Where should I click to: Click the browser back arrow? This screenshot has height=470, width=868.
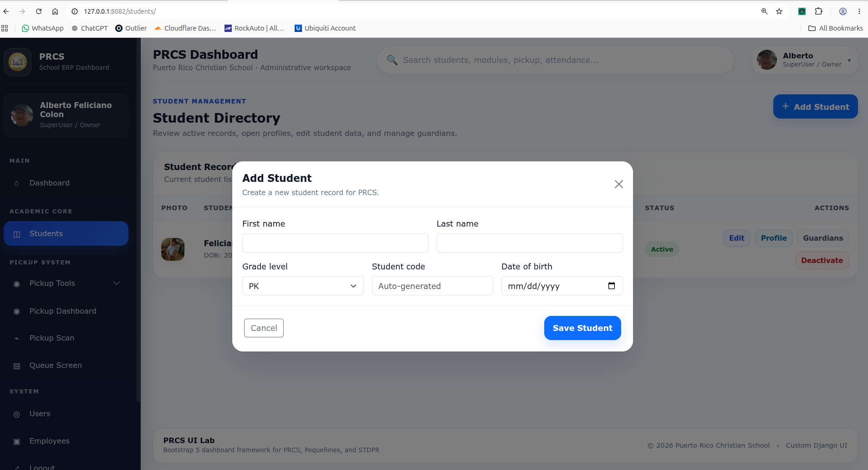tap(6, 11)
